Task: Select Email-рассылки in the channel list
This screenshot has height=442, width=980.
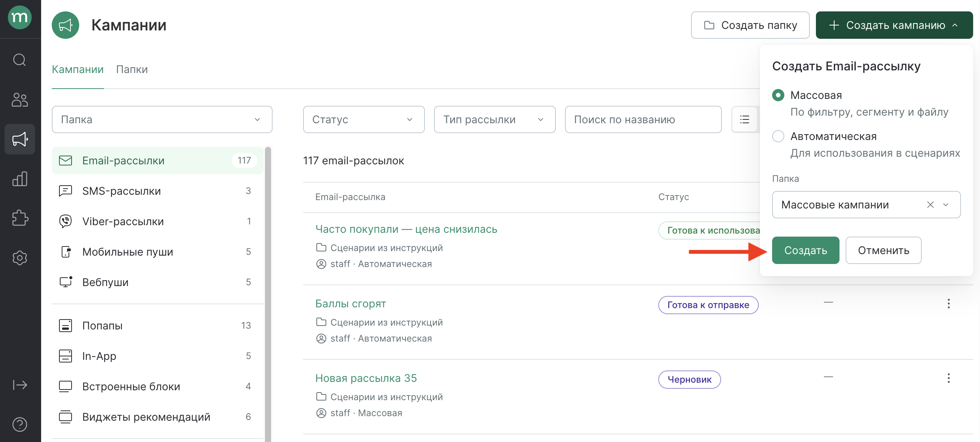Action: pyautogui.click(x=158, y=161)
